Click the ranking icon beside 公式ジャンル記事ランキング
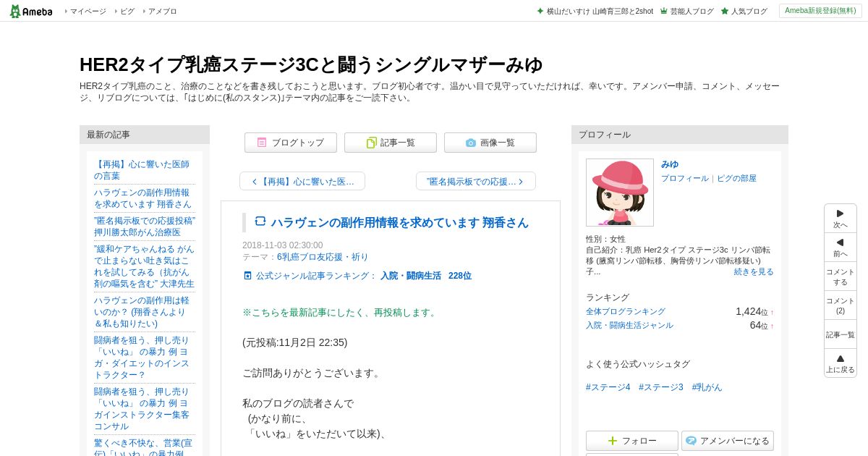The width and height of the screenshot is (868, 456). tap(248, 276)
